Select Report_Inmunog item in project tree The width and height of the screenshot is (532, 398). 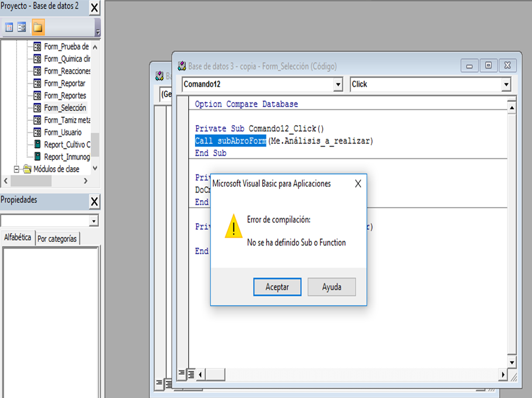tap(67, 157)
